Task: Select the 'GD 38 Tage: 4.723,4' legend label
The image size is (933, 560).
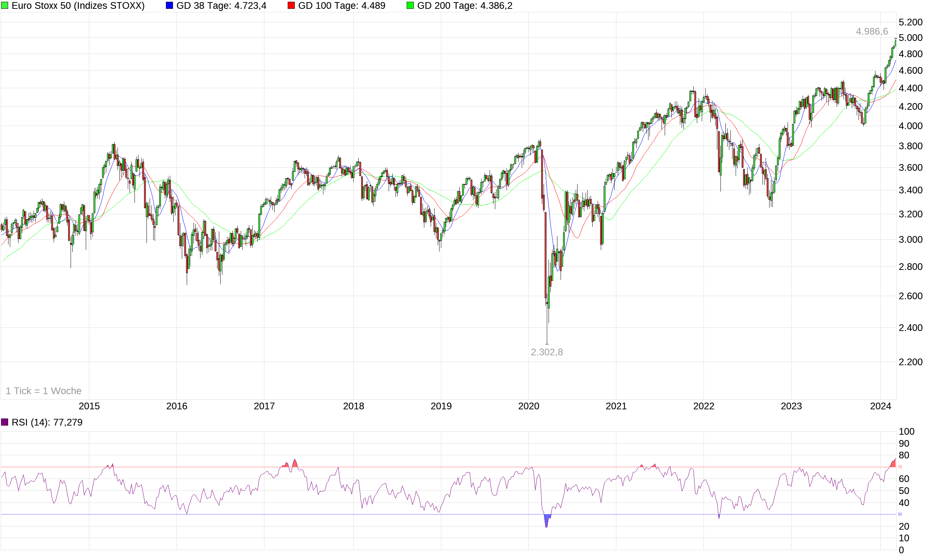Action: click(x=221, y=6)
